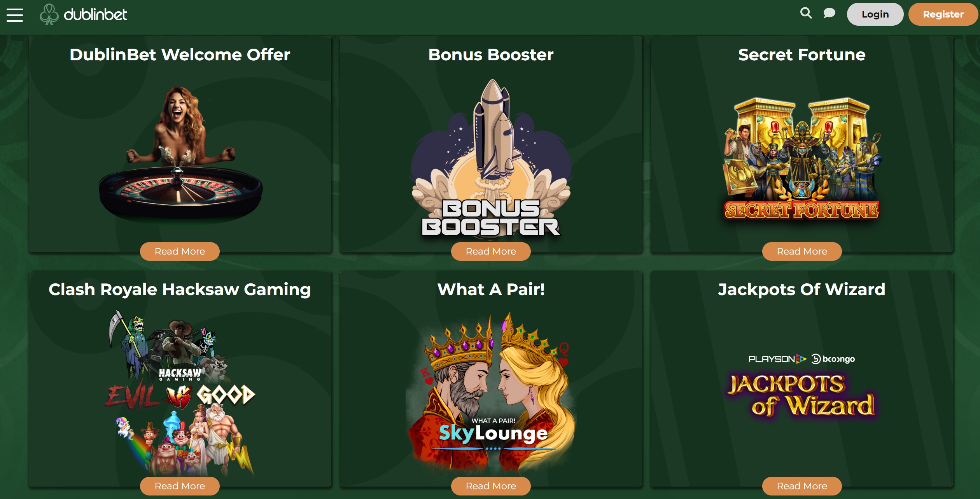Open the search magnifier icon
The image size is (980, 499).
(806, 13)
